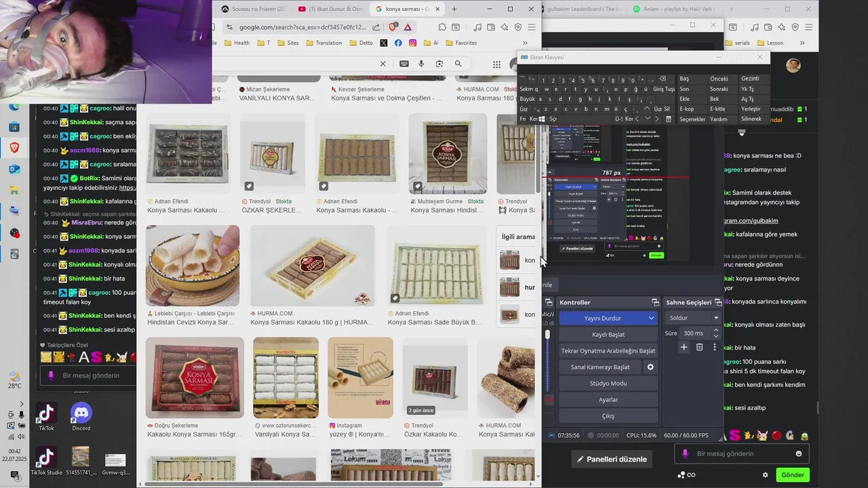
Task: Click the Brave VPN shield icon
Action: (x=518, y=27)
